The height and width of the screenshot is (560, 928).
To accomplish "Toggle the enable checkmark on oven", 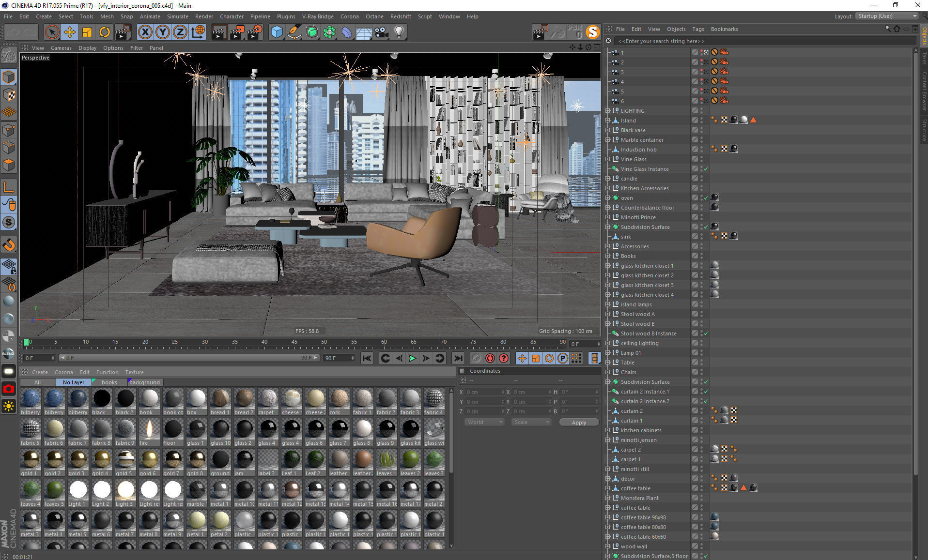I will pos(706,198).
